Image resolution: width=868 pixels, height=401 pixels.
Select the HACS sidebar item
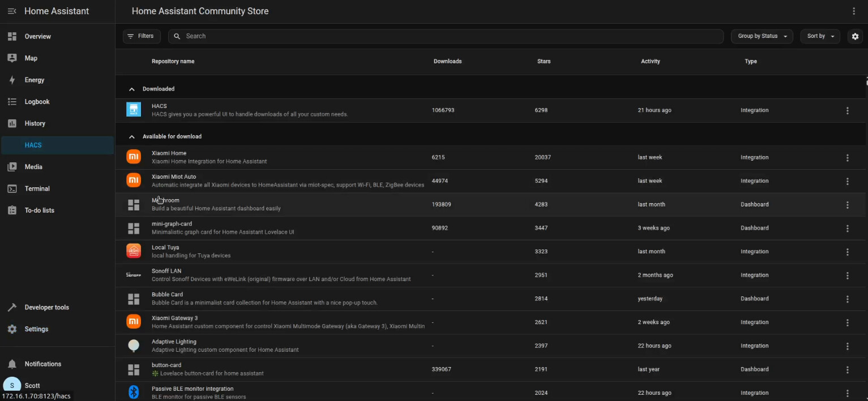[x=57, y=145]
